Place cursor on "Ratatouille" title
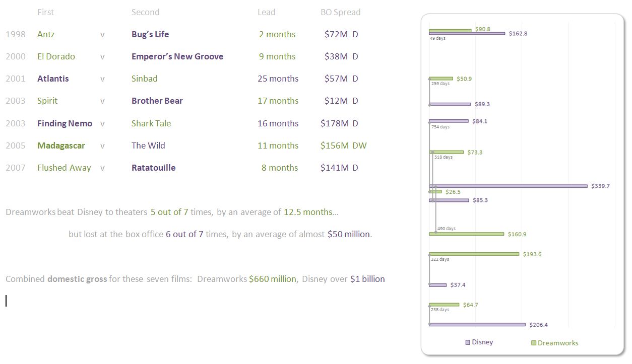 click(x=153, y=168)
